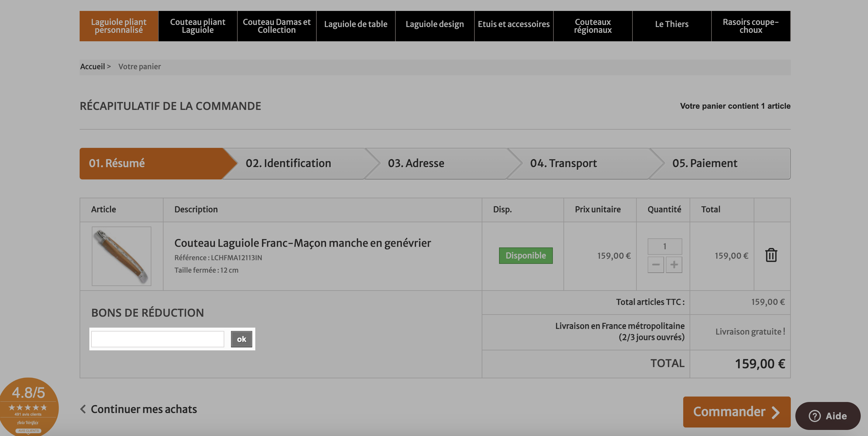Open the Le Thiers menu
The image size is (868, 436).
click(672, 26)
